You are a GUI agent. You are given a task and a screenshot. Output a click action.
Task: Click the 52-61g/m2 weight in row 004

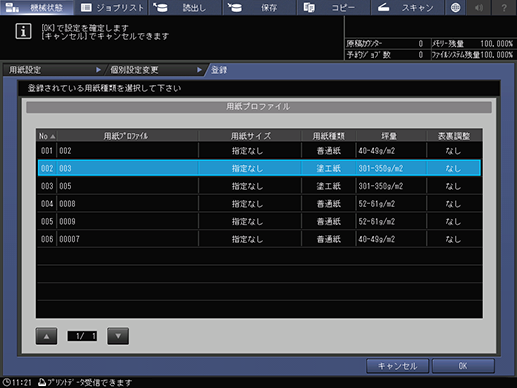tap(377, 204)
